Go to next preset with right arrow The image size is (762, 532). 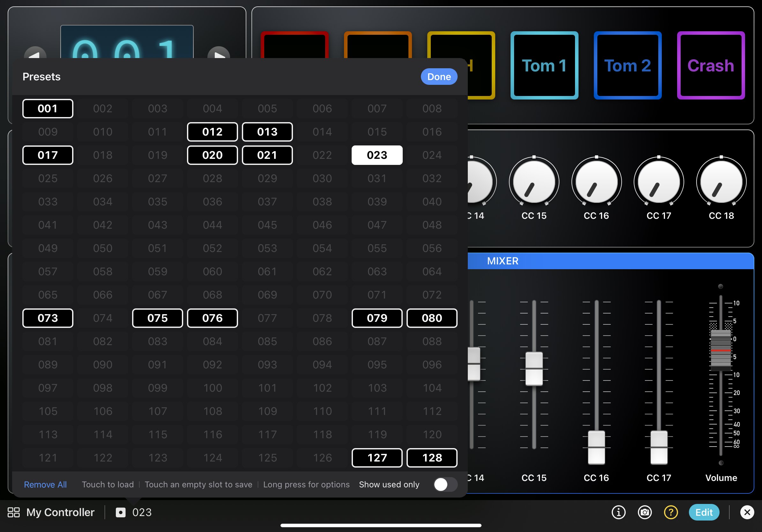click(219, 52)
